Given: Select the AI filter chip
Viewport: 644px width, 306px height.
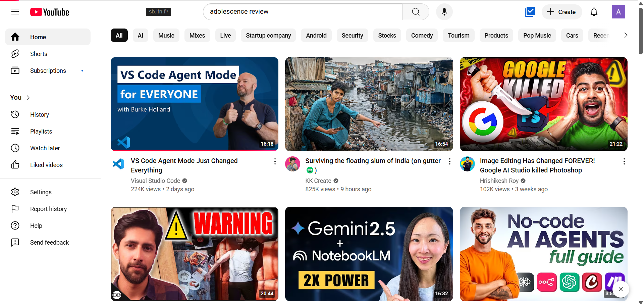Looking at the screenshot, I should pyautogui.click(x=141, y=35).
